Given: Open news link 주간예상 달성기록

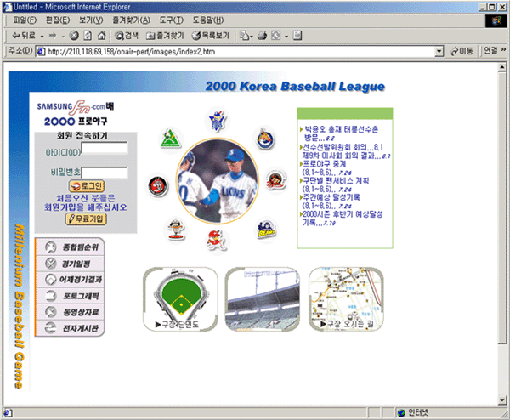Looking at the screenshot, I should coord(330,201).
